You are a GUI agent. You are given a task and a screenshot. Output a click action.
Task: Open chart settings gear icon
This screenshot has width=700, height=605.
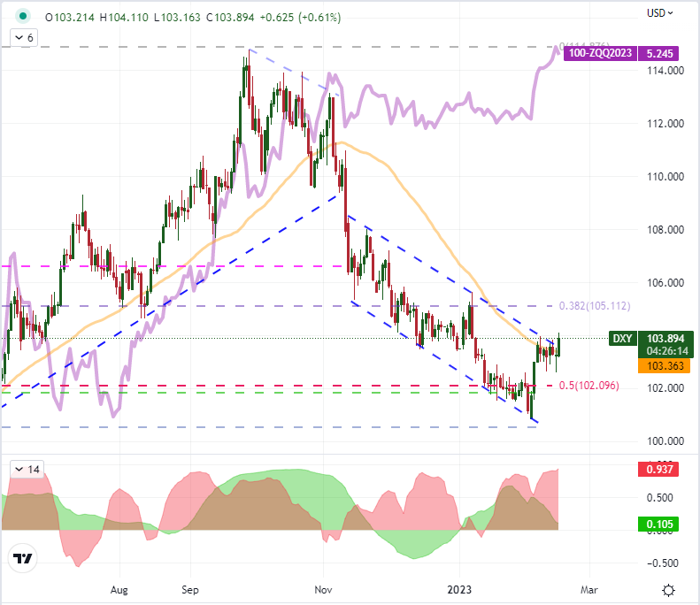click(x=670, y=590)
